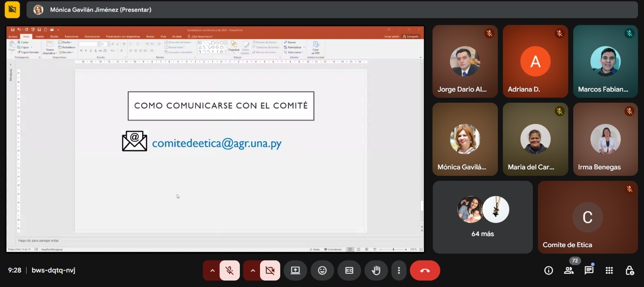The image size is (644, 287).
Task: Open the meeting details info icon
Action: [x=548, y=270]
